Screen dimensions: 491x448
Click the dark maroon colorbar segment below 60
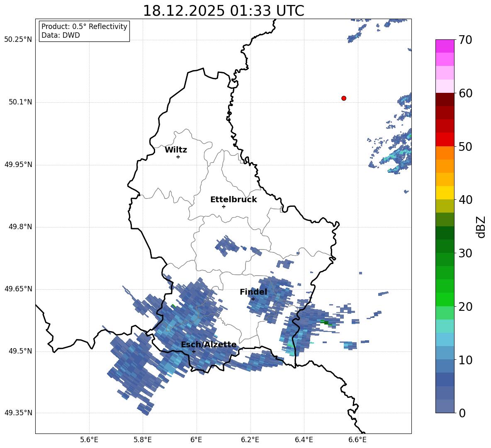point(445,99)
